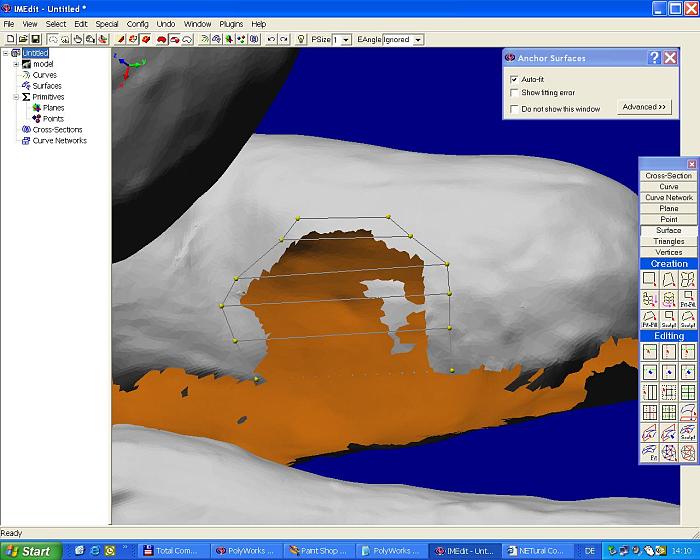
Task: Open the Special menu
Action: 107,24
